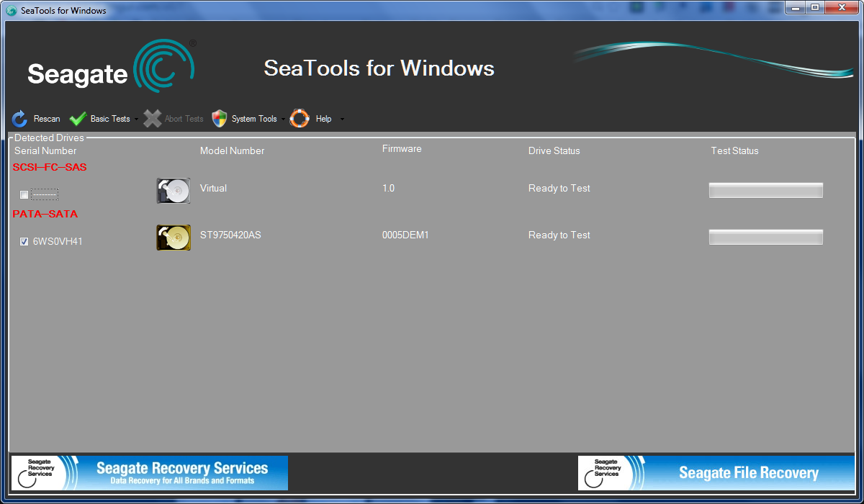Expand the Basic Tests dropdown arrow
Screen dimensions: 864x504
click(136, 120)
